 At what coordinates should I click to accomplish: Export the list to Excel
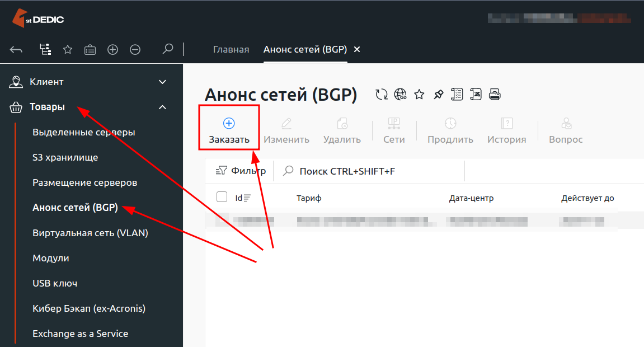click(476, 95)
